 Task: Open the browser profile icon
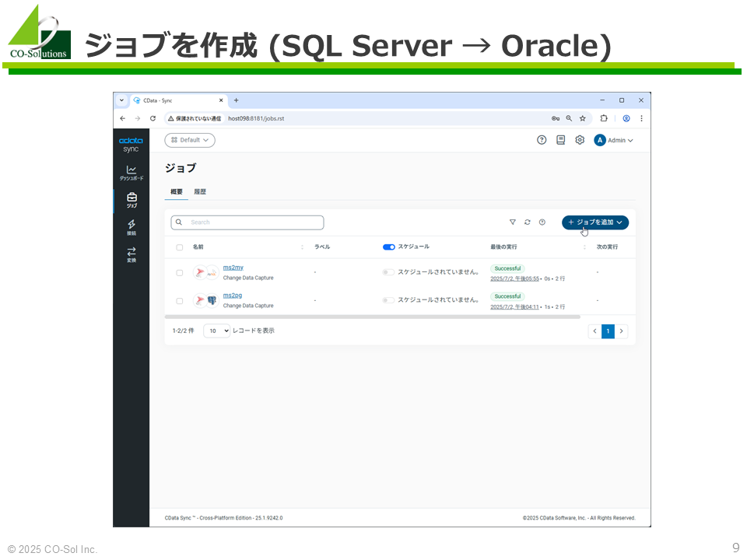pyautogui.click(x=626, y=118)
